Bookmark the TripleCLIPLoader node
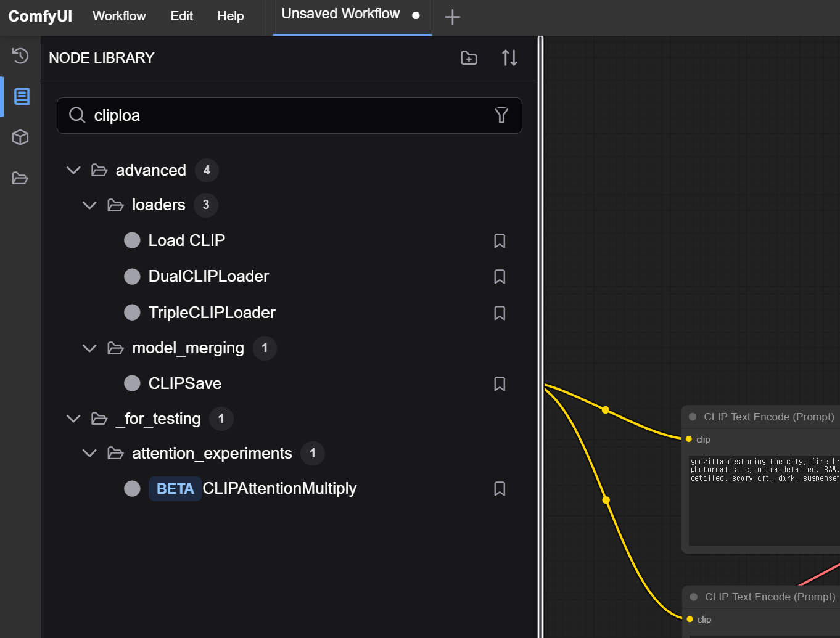 point(500,313)
